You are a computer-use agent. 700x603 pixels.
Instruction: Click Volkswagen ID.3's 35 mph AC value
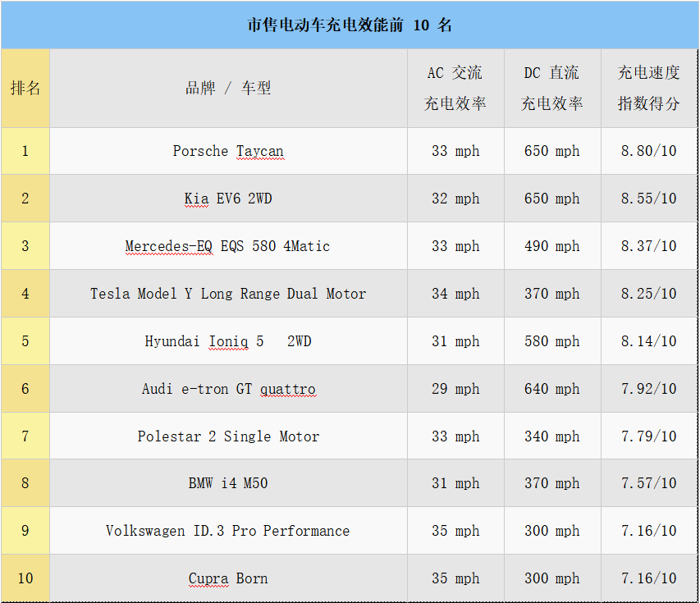point(455,531)
